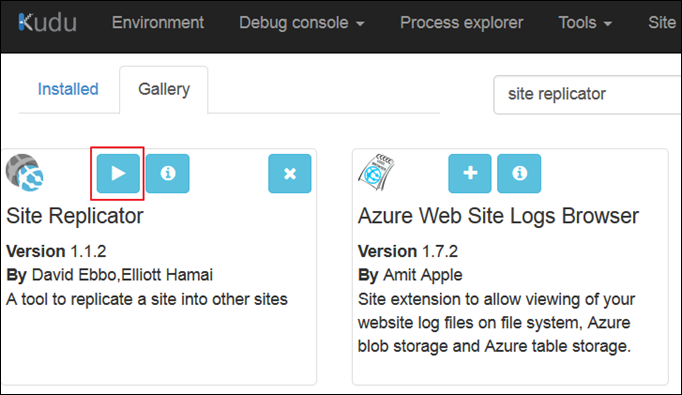This screenshot has height=395, width=682.
Task: Select the Gallery tab
Action: pyautogui.click(x=164, y=89)
